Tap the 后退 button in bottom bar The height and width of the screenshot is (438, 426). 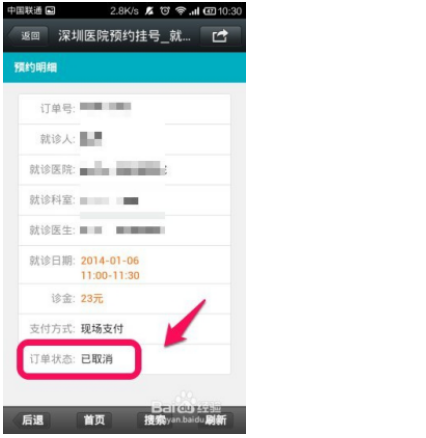(x=31, y=420)
